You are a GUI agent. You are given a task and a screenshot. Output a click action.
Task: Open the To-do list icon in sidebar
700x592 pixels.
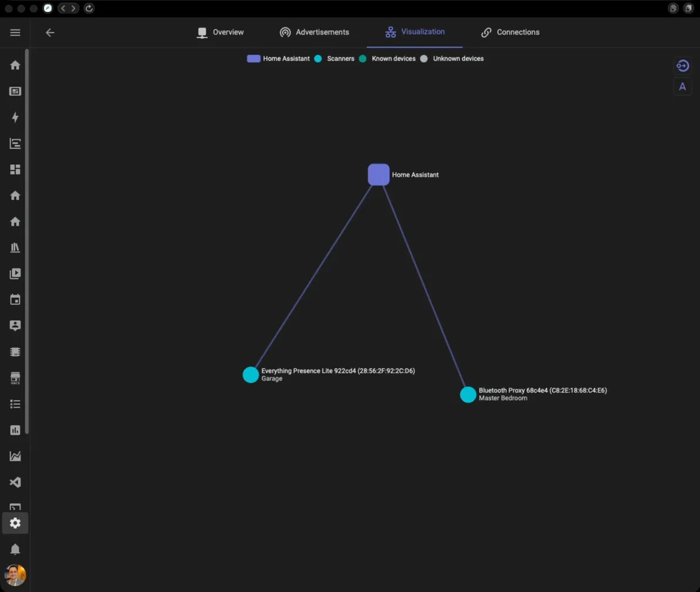pos(15,404)
